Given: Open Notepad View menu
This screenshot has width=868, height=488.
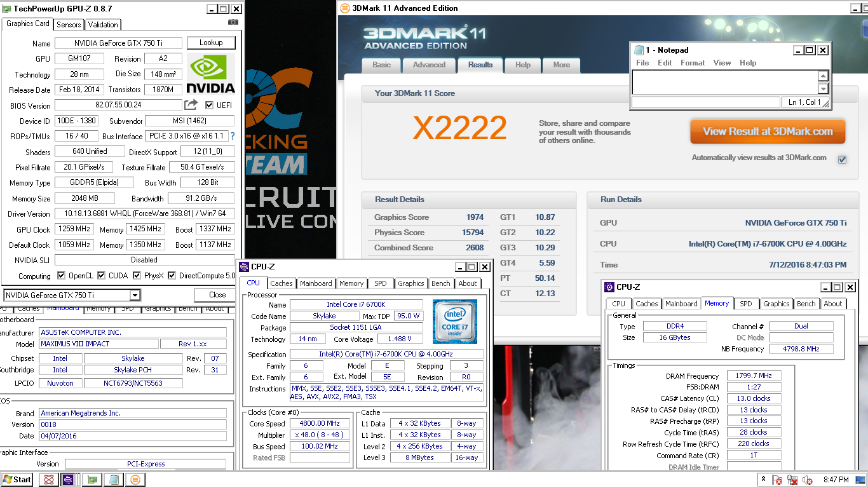Looking at the screenshot, I should 722,63.
